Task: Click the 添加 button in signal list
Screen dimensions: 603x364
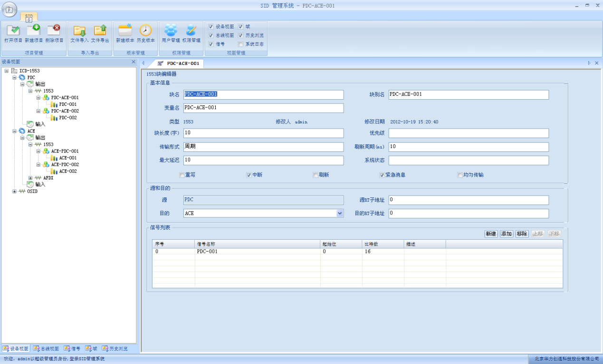Action: click(x=507, y=234)
